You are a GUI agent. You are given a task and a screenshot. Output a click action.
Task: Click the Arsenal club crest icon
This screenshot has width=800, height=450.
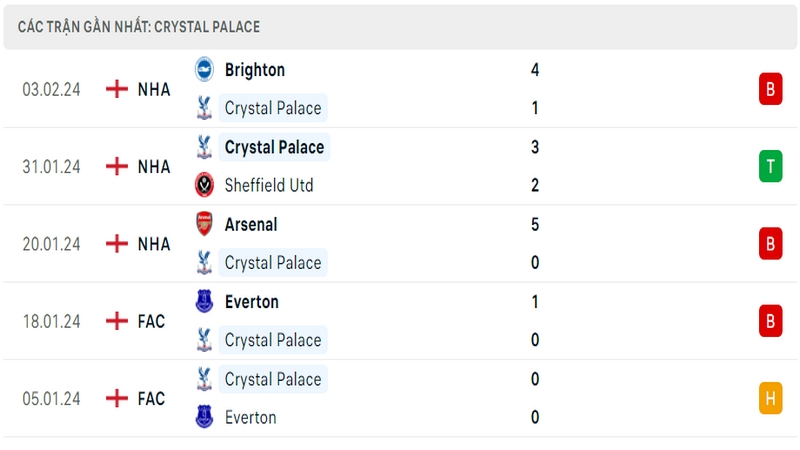pyautogui.click(x=205, y=224)
